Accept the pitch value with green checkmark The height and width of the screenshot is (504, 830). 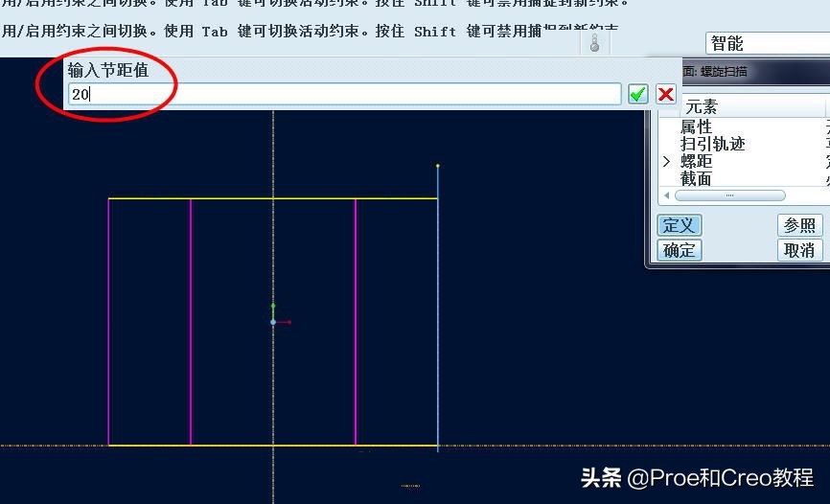[638, 94]
